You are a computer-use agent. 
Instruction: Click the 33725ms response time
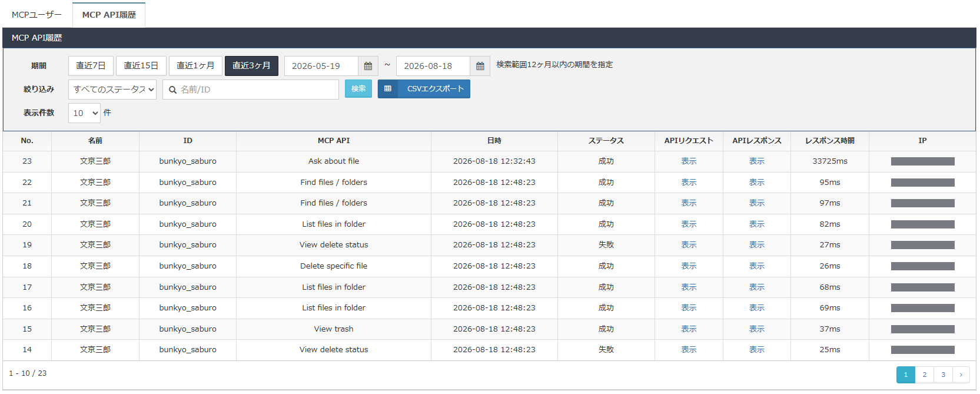(830, 161)
